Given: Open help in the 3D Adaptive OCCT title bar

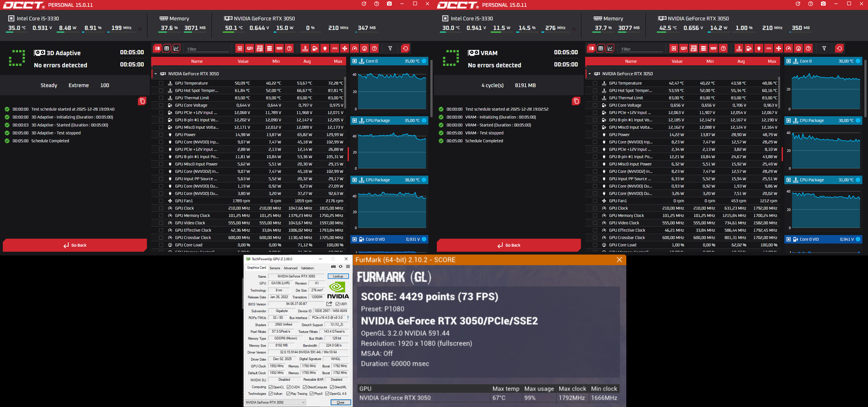Looking at the screenshot, I should pos(377,4).
